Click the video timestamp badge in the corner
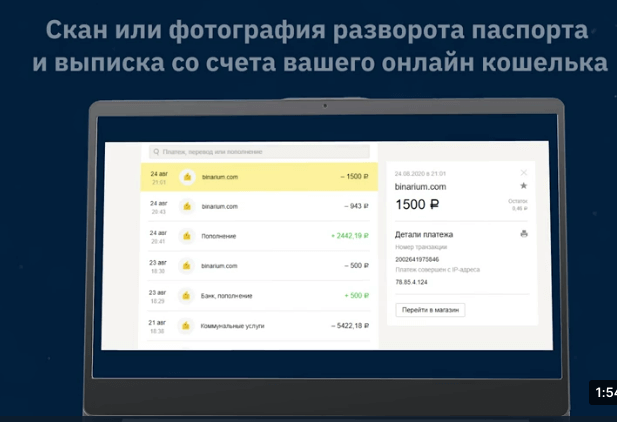This screenshot has height=422, width=617. [x=603, y=393]
